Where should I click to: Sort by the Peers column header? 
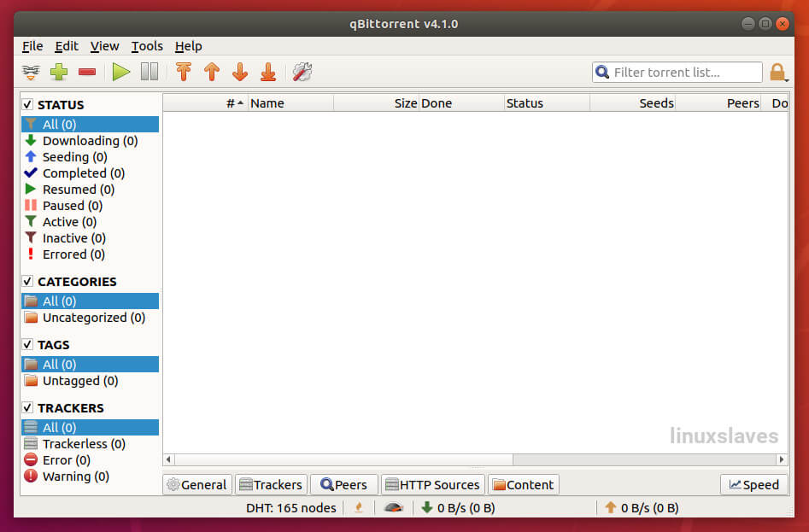click(718, 103)
